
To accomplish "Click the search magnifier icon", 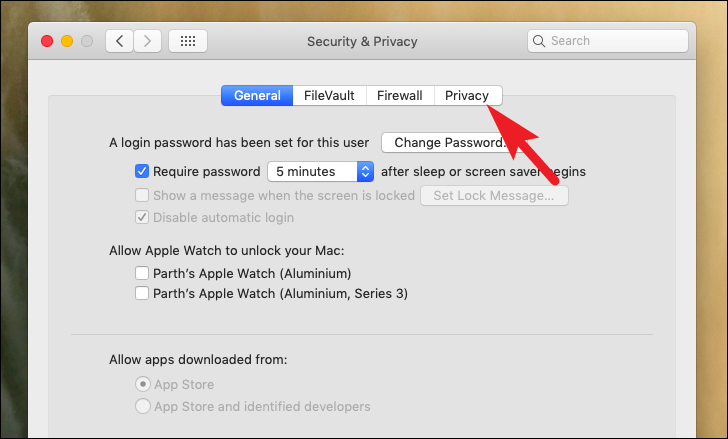I will click(x=539, y=41).
